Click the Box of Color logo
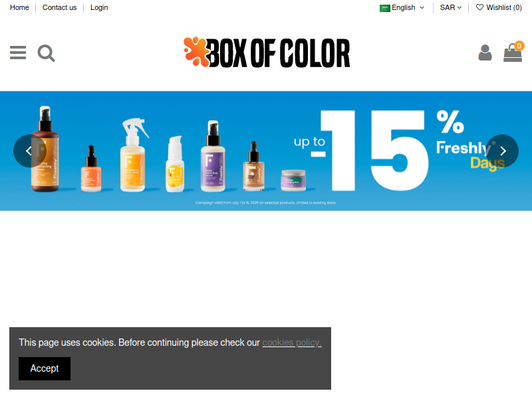532x399 pixels. tap(267, 53)
